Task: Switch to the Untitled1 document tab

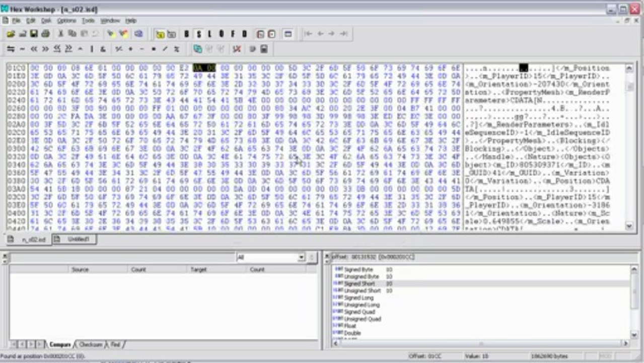Action: [x=74, y=239]
